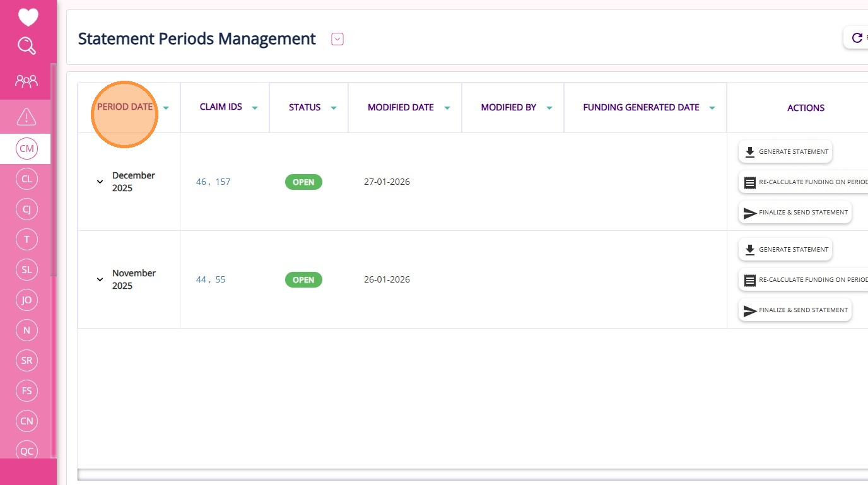Image resolution: width=868 pixels, height=485 pixels.
Task: Open Funding Generated Date column filter arrow
Action: tap(712, 108)
